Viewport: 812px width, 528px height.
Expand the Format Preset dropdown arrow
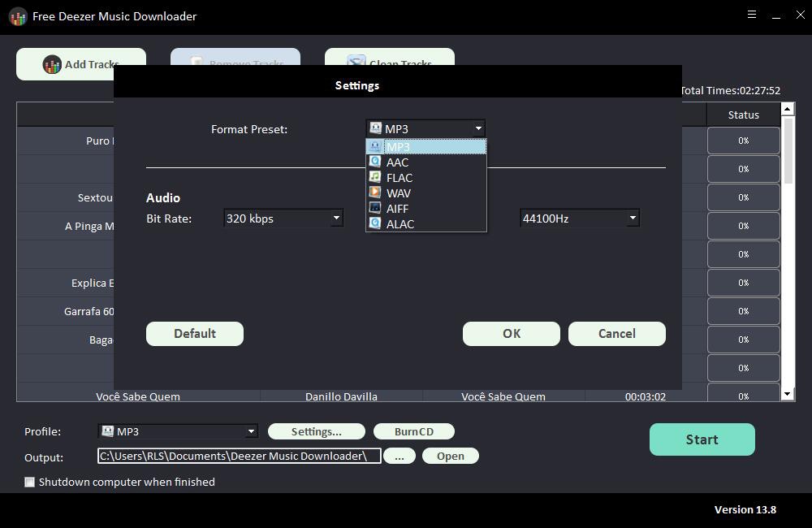click(478, 128)
